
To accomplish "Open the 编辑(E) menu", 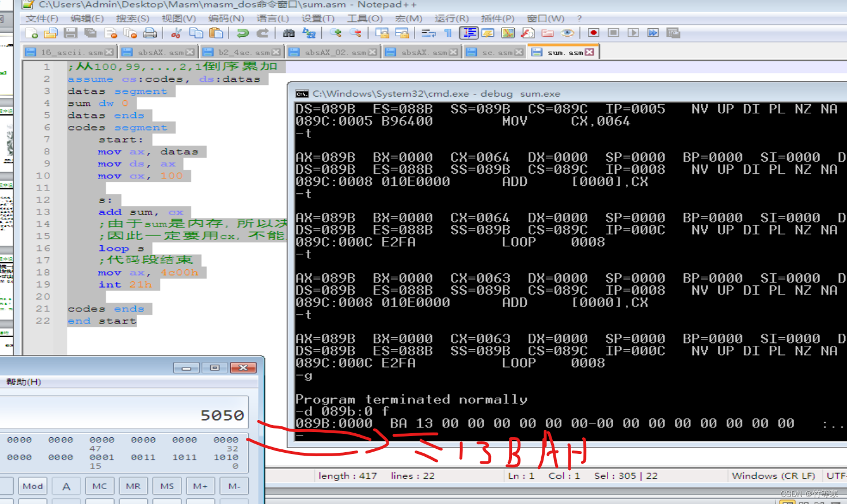I will (x=87, y=18).
